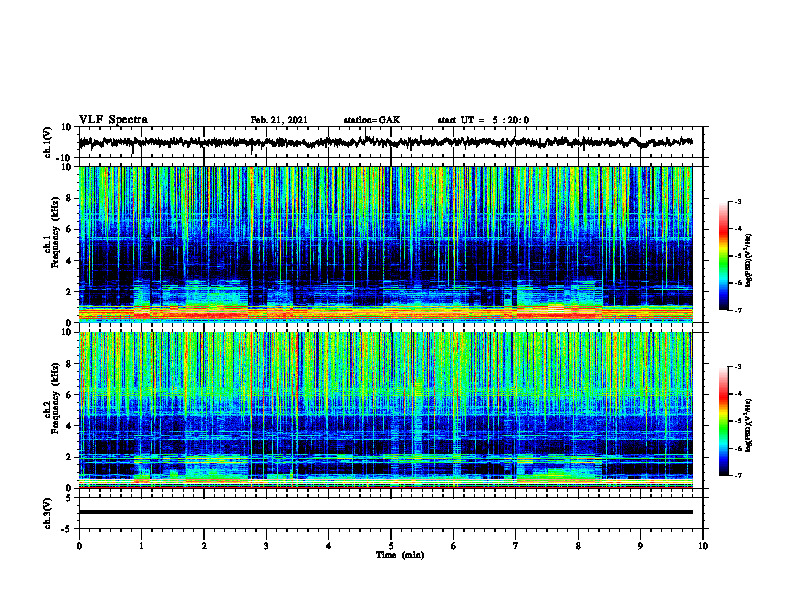The width and height of the screenshot is (792, 612).
Task: Click the "ch.3(V)" axis label
Action: (x=48, y=513)
